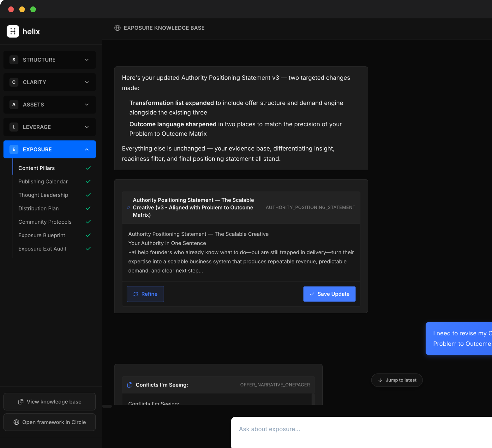Open the Structure sidebar section
The height and width of the screenshot is (448, 492).
click(x=50, y=60)
